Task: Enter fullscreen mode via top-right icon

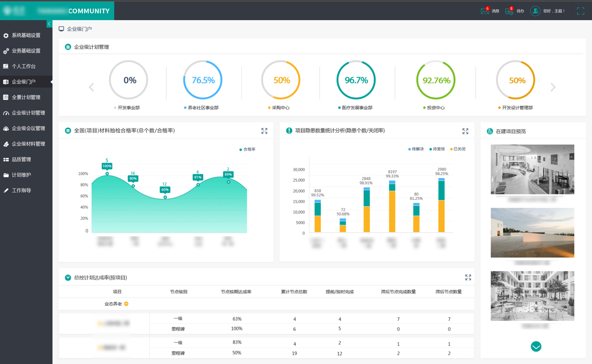Action: pos(580,11)
